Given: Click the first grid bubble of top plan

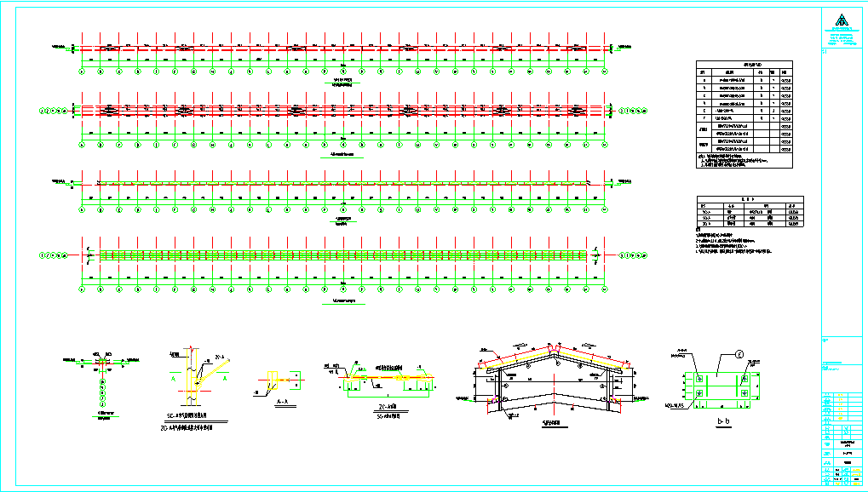Looking at the screenshot, I should pyautogui.click(x=82, y=72).
